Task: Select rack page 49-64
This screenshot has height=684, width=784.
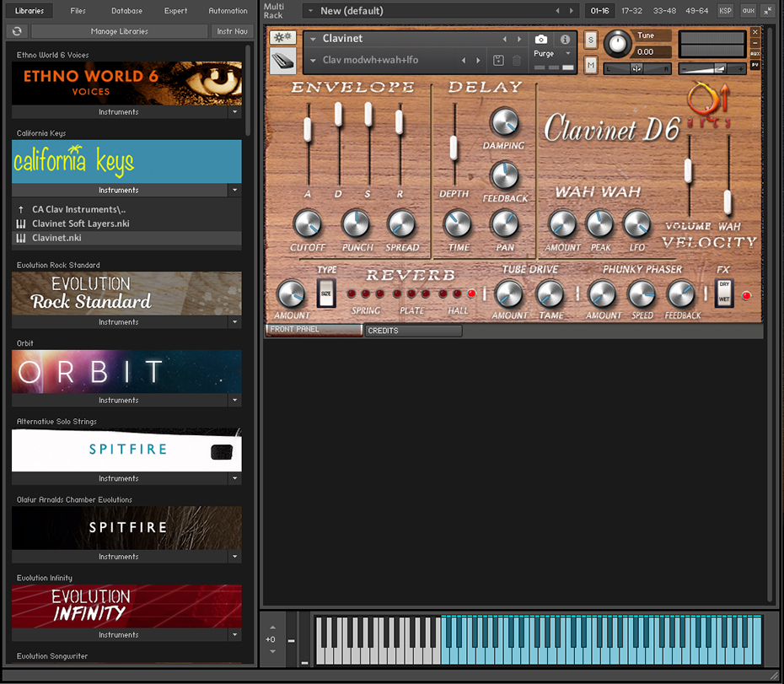Action: click(697, 10)
